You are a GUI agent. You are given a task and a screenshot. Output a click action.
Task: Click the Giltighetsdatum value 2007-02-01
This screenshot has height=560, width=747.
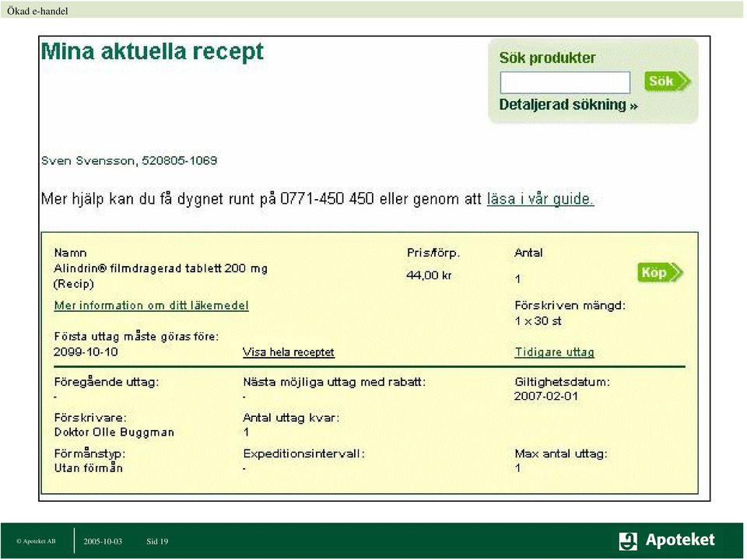[546, 396]
